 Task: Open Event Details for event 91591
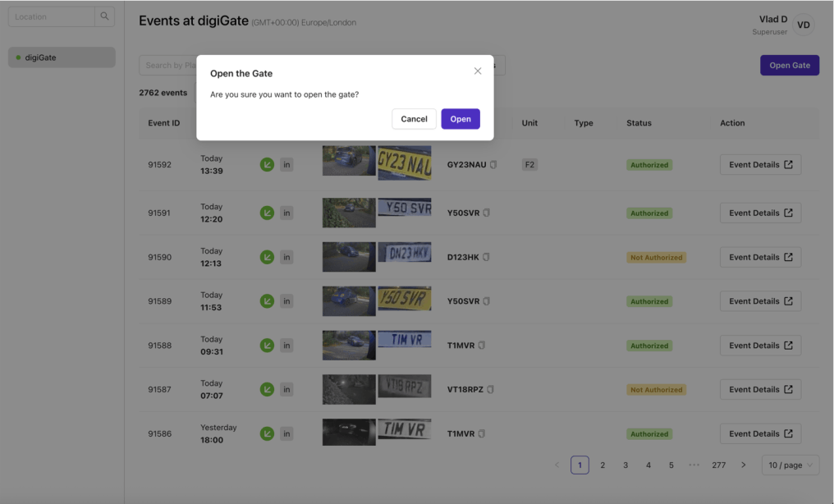(x=760, y=213)
